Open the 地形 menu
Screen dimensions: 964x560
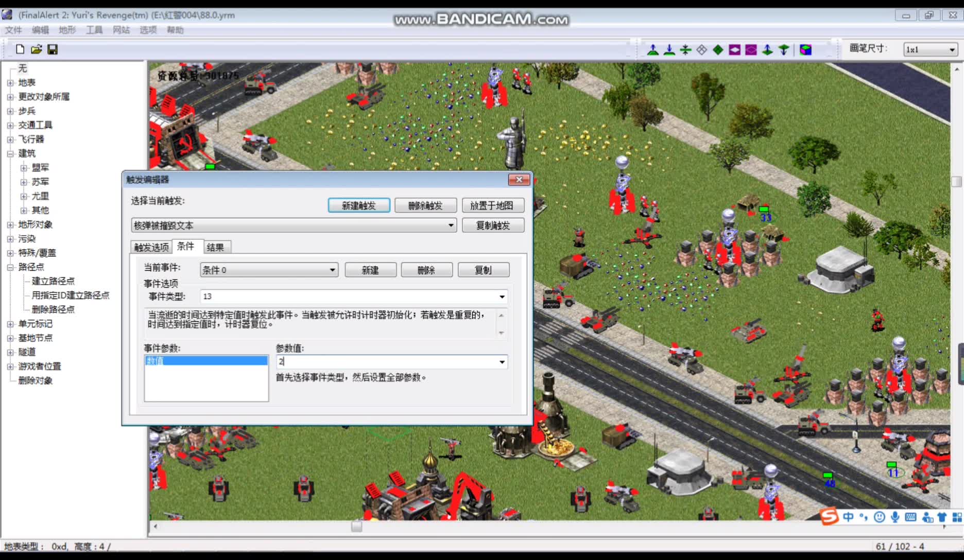pyautogui.click(x=67, y=30)
